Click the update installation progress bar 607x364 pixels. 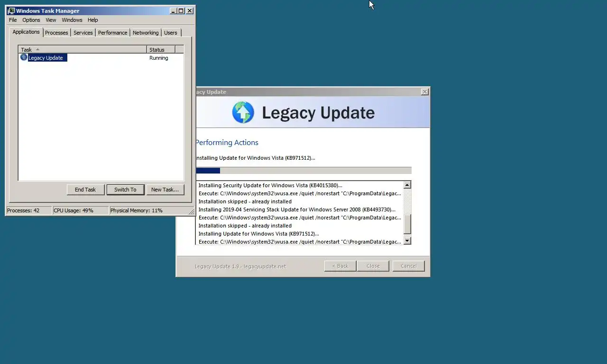click(303, 171)
